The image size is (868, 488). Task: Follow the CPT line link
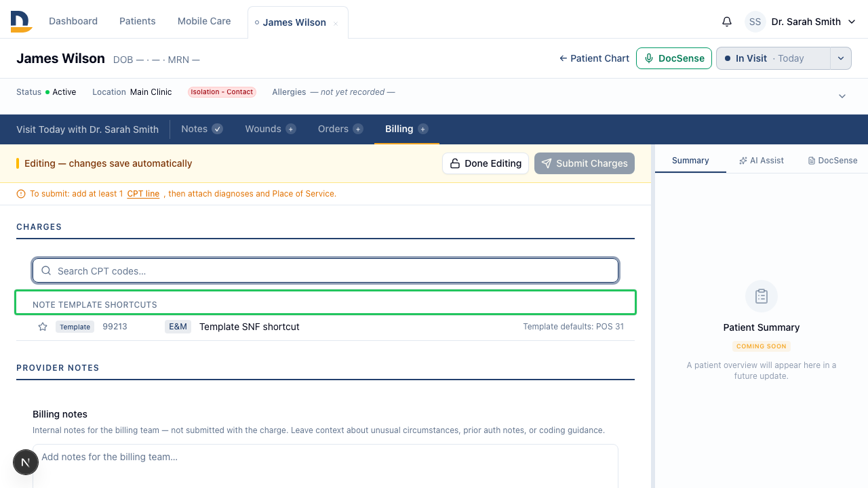tap(143, 194)
